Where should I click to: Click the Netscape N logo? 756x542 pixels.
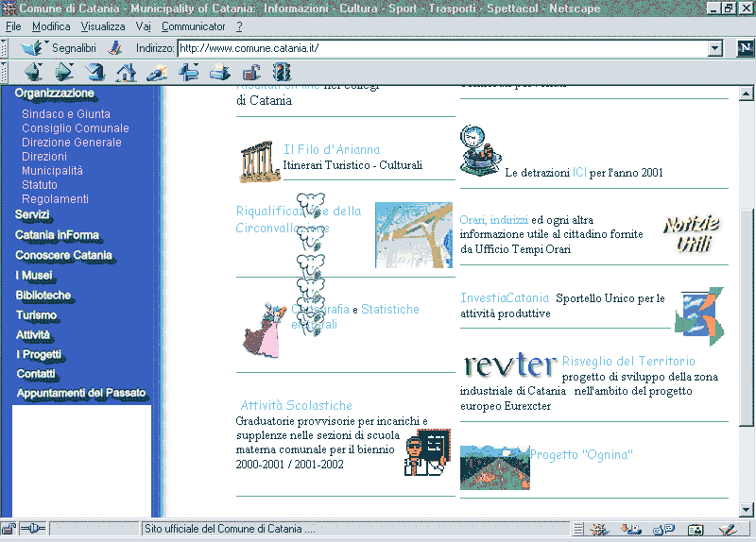click(x=745, y=48)
